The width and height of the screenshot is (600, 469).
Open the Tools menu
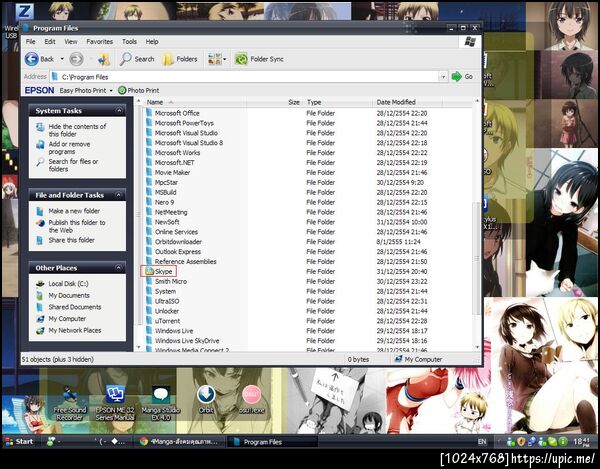[x=129, y=41]
